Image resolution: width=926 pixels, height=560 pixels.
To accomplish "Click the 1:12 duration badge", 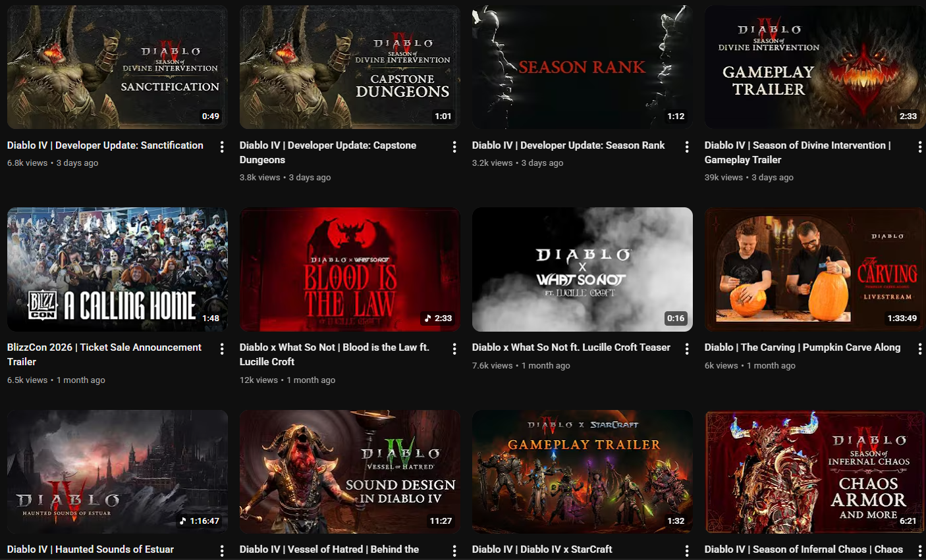I will (x=676, y=116).
